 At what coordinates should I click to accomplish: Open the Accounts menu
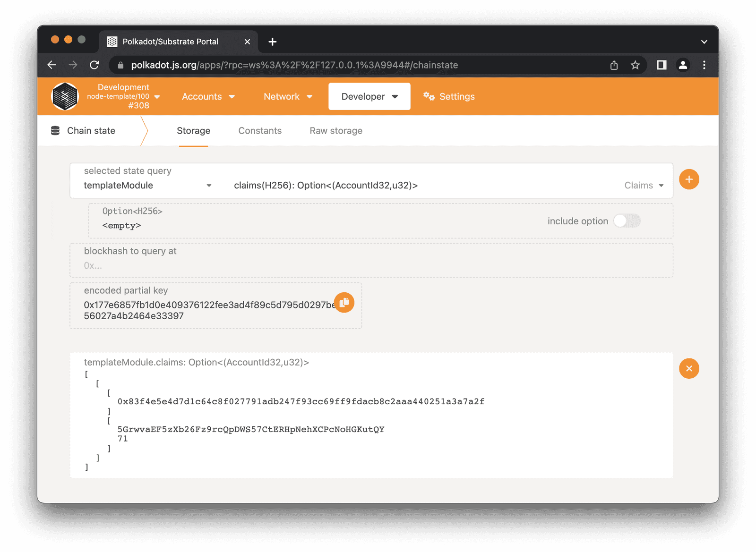click(x=208, y=96)
